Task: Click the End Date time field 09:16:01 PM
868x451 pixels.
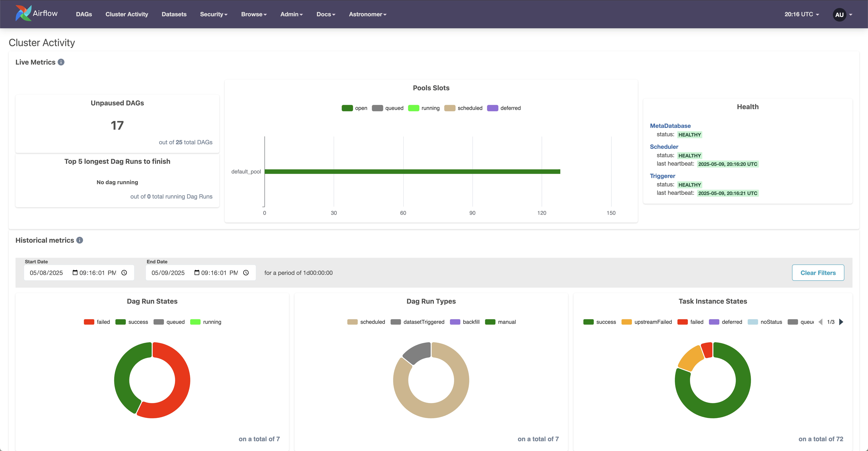Action: (x=219, y=273)
